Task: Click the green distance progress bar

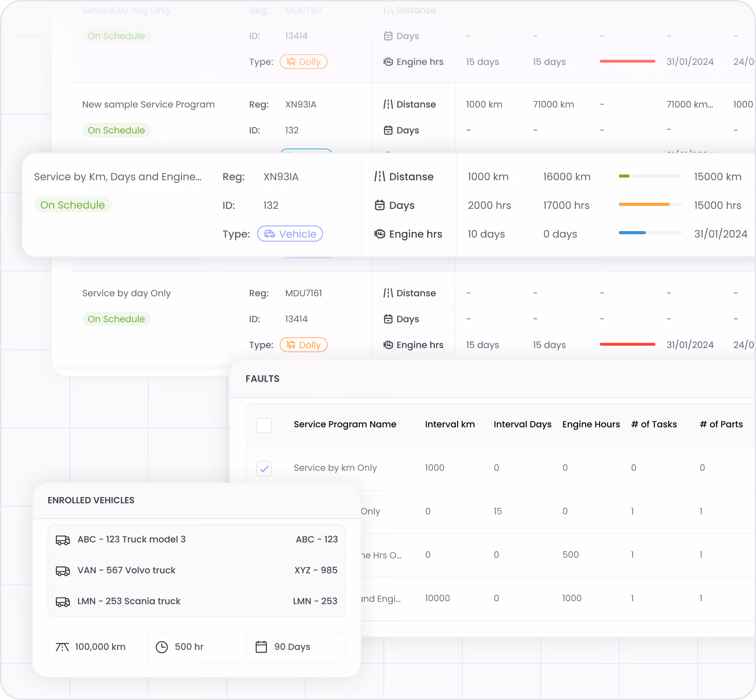Action: (x=650, y=176)
